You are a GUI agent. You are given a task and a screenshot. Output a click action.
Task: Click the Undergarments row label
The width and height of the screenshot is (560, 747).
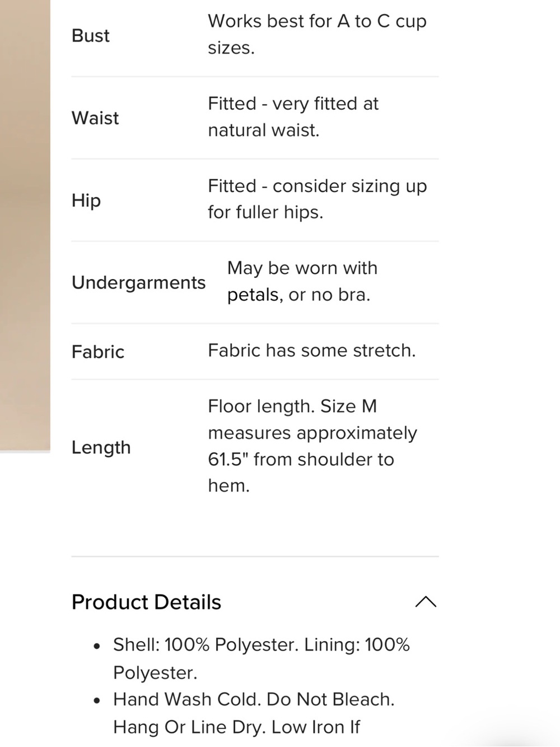[x=138, y=283]
